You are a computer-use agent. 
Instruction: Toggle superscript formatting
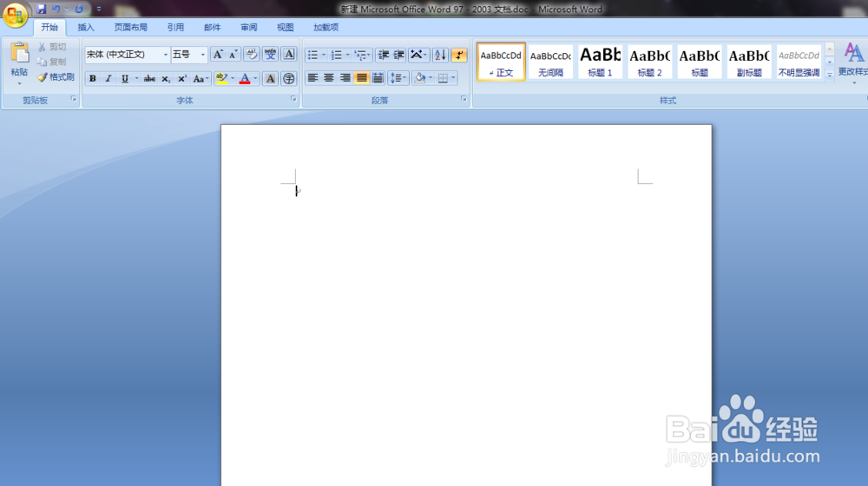pyautogui.click(x=181, y=79)
